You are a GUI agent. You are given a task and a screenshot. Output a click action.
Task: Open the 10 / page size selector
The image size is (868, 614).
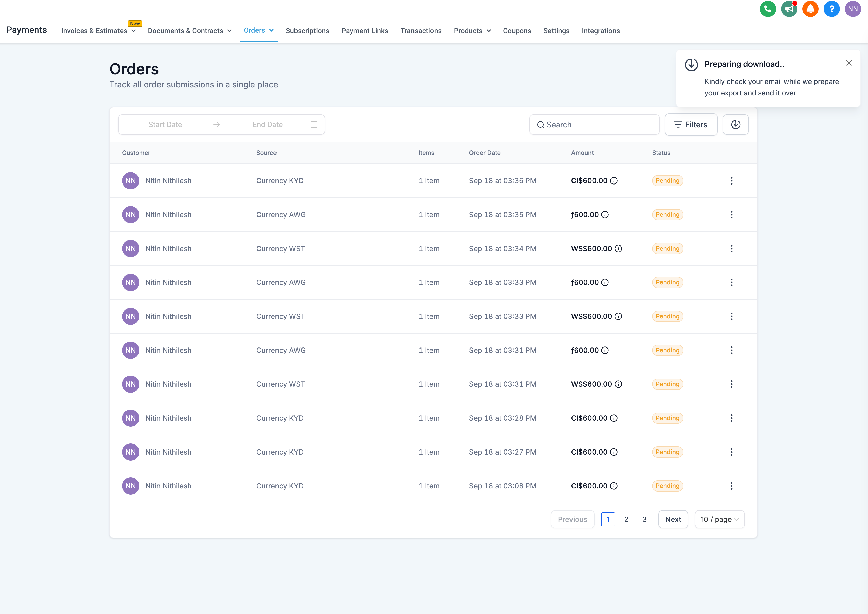[719, 520]
